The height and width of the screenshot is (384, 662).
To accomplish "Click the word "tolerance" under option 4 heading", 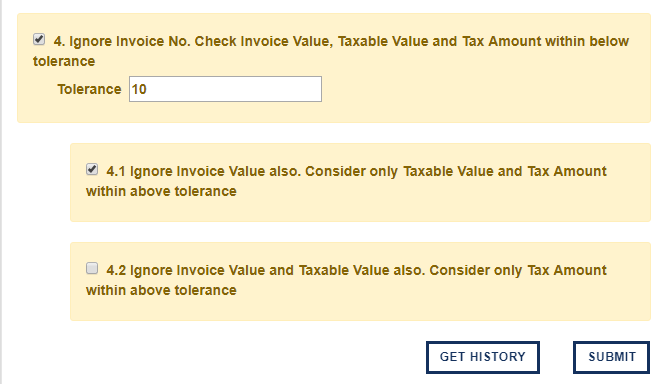I will pyautogui.click(x=64, y=62).
